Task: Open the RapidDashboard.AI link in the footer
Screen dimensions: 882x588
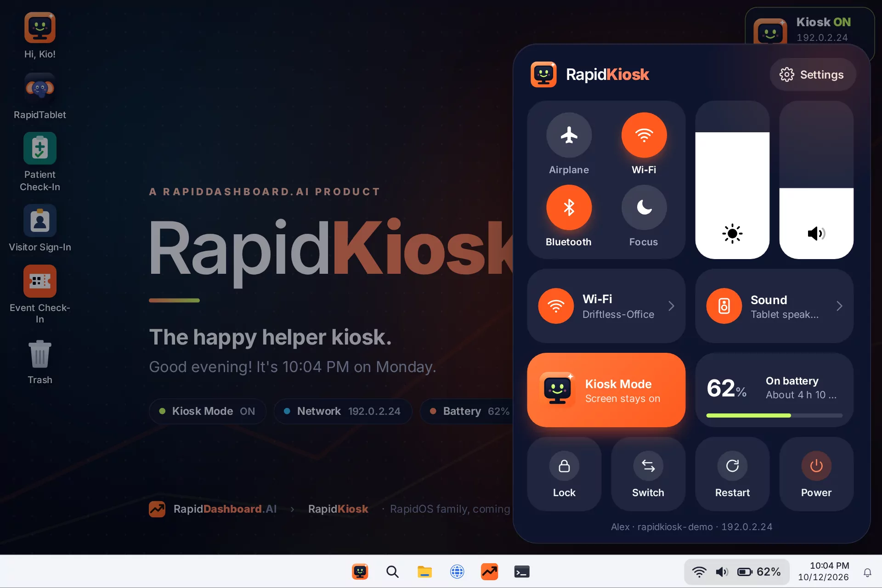Action: (225, 509)
